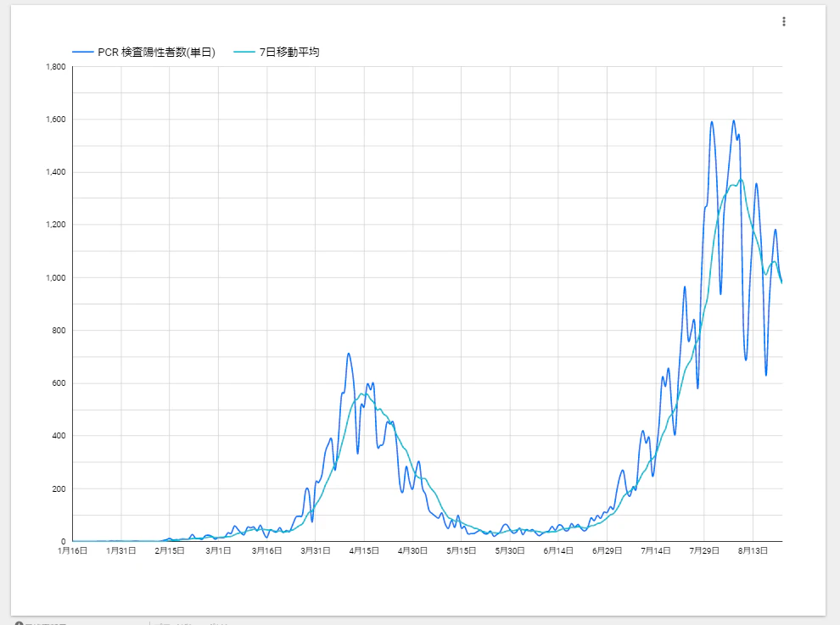The height and width of the screenshot is (625, 840).
Task: Click the 8月13日 x-axis label
Action: pos(753,550)
